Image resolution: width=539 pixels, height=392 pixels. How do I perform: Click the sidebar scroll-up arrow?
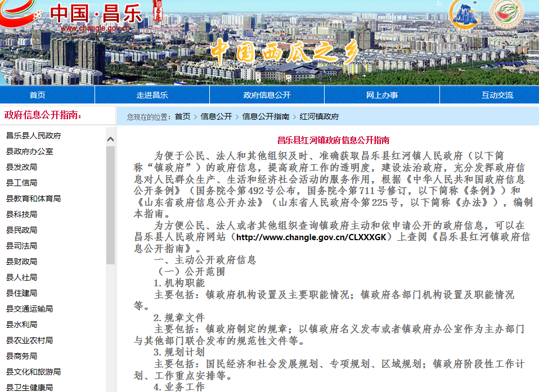tap(110, 139)
